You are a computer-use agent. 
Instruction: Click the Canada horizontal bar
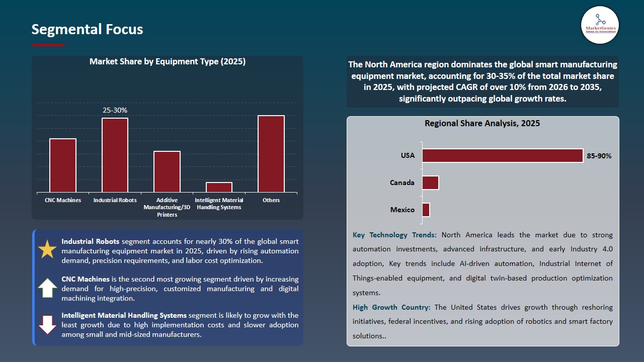[430, 183]
